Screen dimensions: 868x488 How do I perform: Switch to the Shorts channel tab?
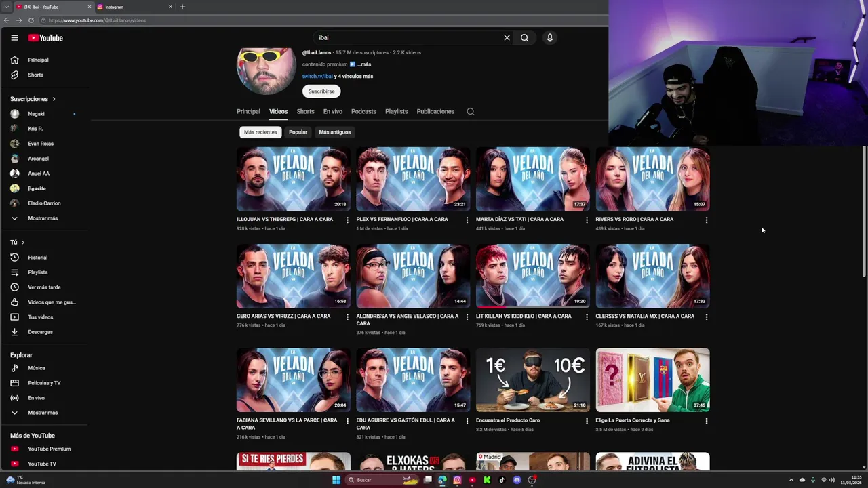305,111
